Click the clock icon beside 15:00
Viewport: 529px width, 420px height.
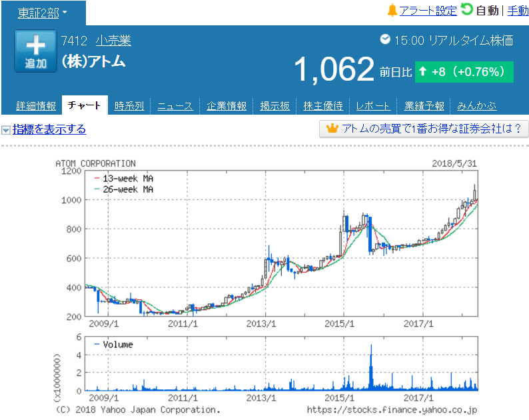(x=385, y=39)
